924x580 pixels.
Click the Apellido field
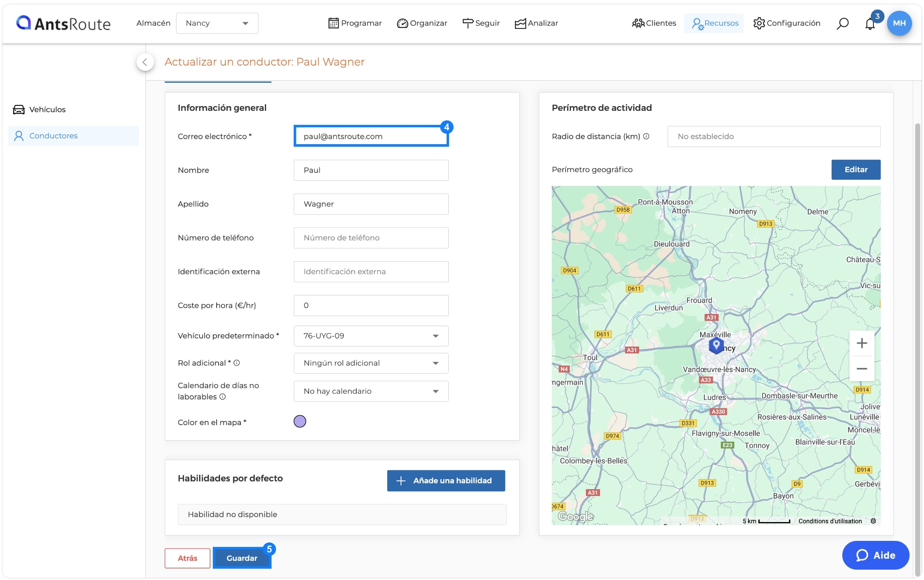tap(371, 204)
